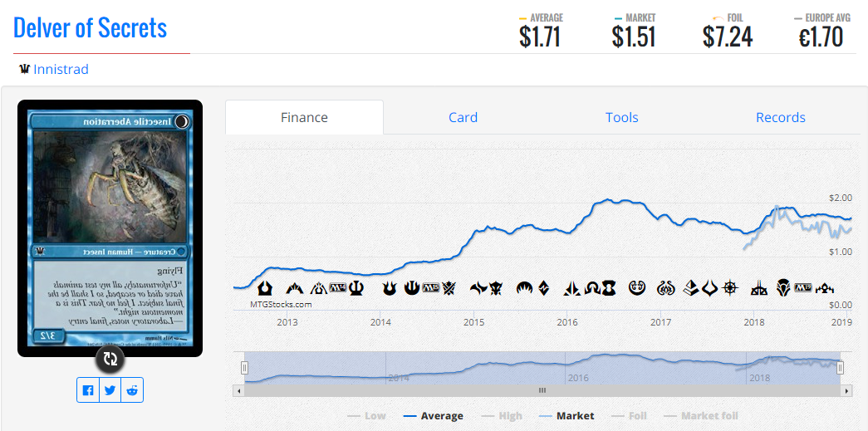Click the Battle for Zendikar set marker

click(x=543, y=287)
